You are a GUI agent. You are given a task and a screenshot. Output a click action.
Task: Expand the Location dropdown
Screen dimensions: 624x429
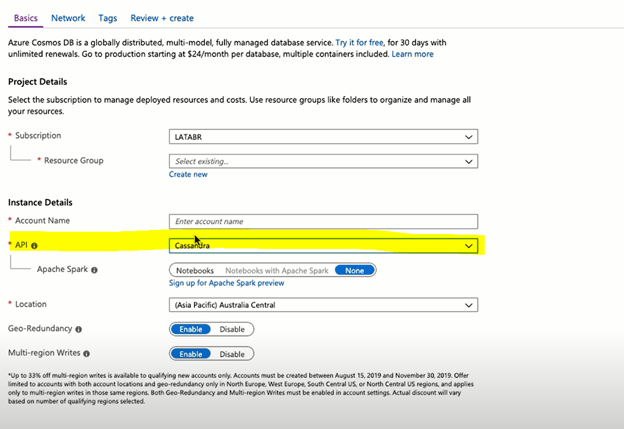pos(323,305)
